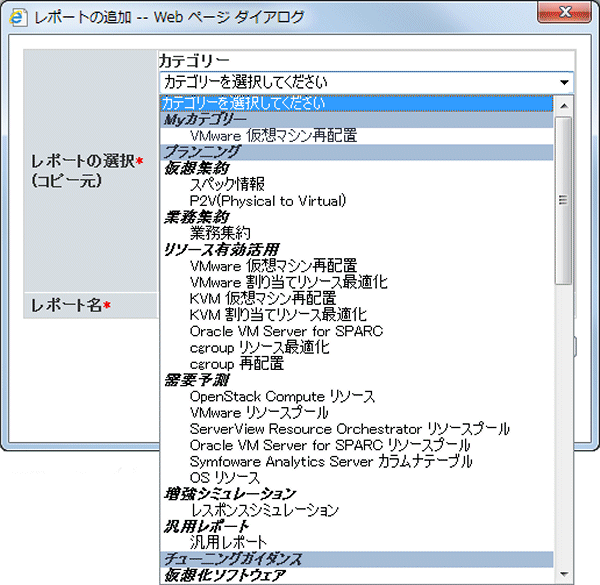Select VMware 割り当てリソース最適化
Image resolution: width=600 pixels, height=585 pixels.
tap(289, 282)
